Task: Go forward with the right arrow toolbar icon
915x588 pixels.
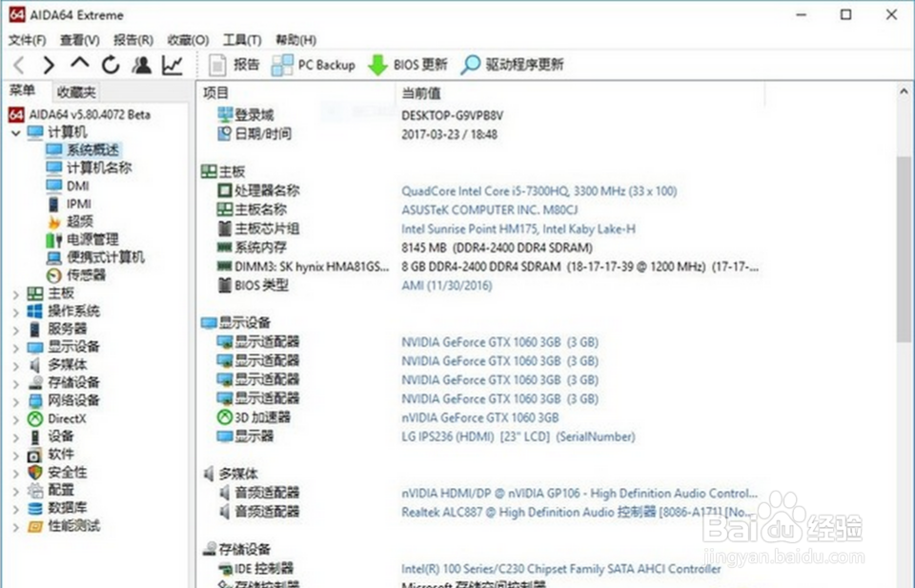Action: (x=49, y=65)
